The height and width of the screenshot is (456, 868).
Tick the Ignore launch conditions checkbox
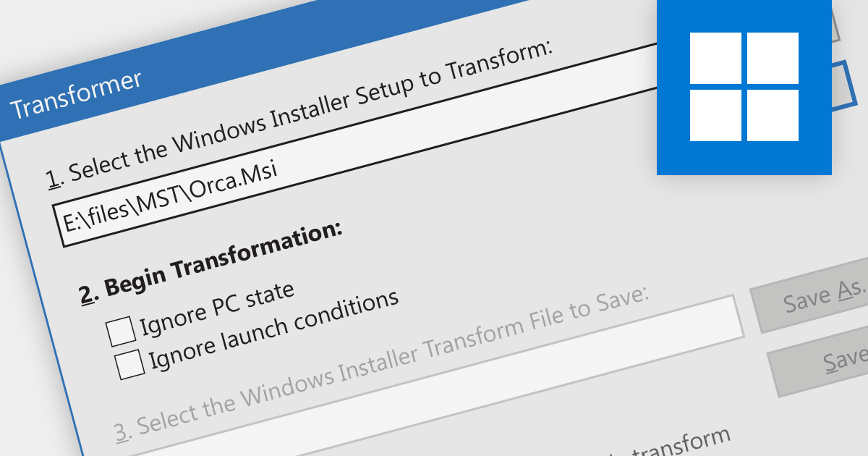pos(131,363)
